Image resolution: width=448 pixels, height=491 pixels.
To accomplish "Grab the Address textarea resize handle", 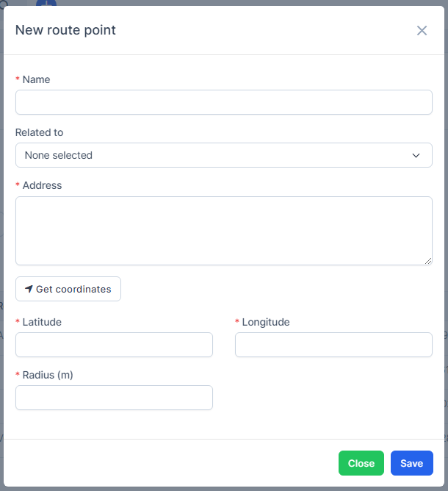I will [428, 261].
